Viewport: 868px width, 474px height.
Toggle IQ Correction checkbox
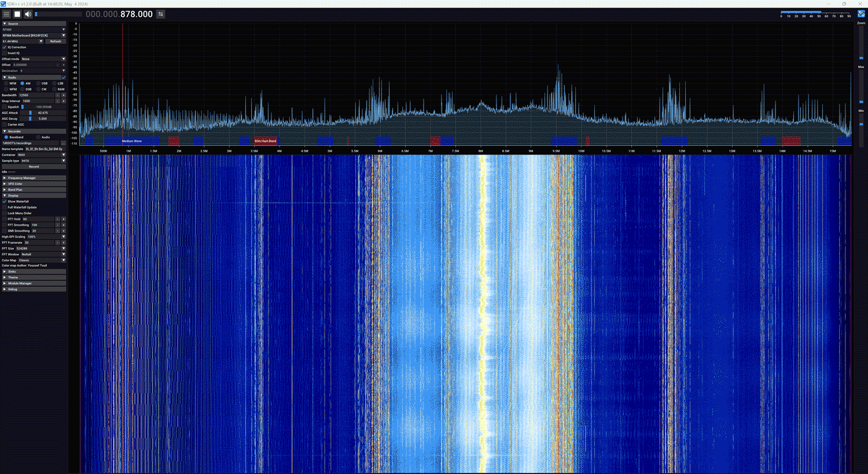click(5, 47)
